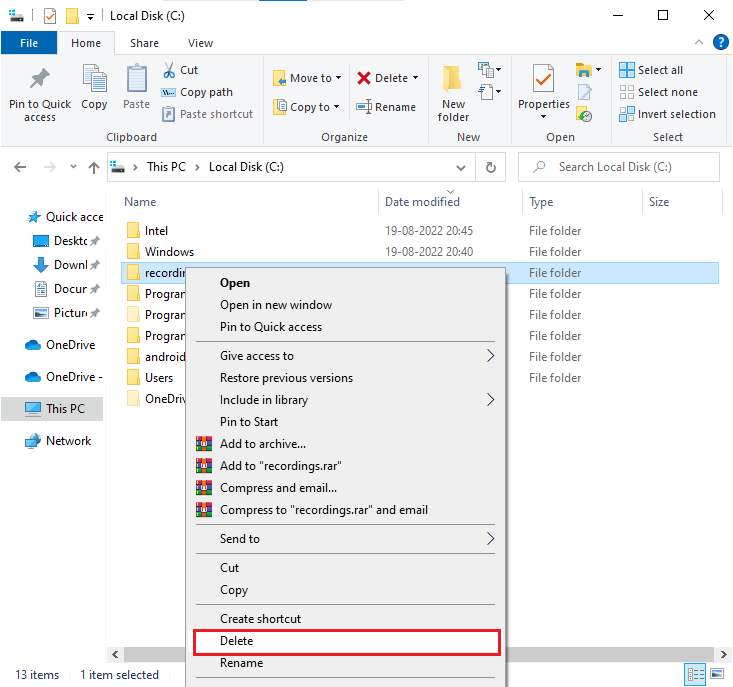The image size is (733, 687).
Task: Click Copy path in the ribbon
Action: [197, 93]
